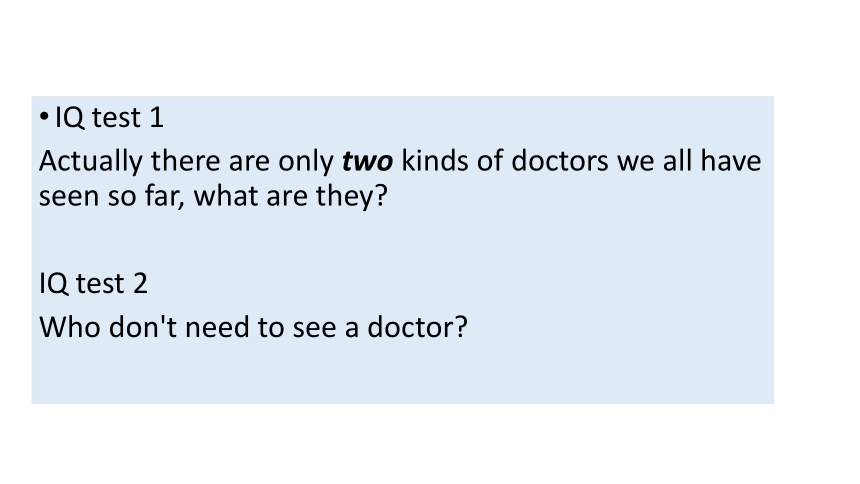This screenshot has height=484, width=860.
Task: Click the word 'Actually' starting the paragraph
Action: click(90, 162)
